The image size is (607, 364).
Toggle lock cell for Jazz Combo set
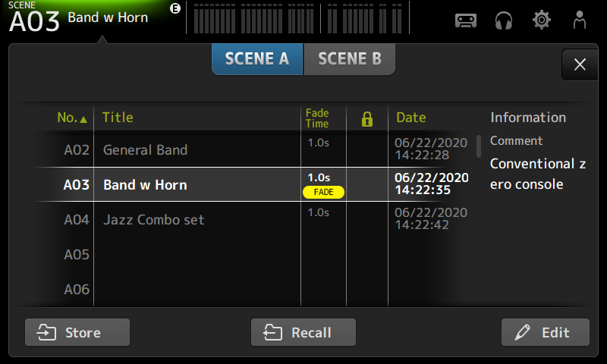click(367, 220)
